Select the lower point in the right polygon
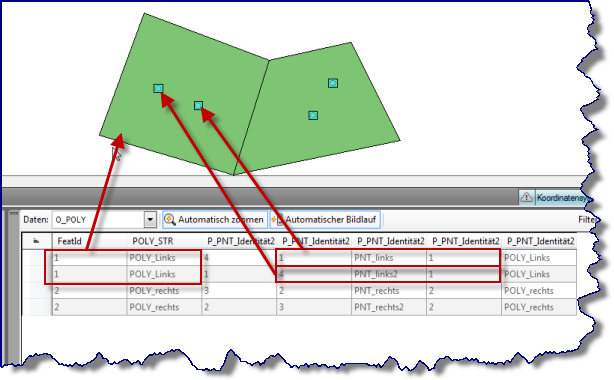The image size is (614, 380). [x=313, y=115]
